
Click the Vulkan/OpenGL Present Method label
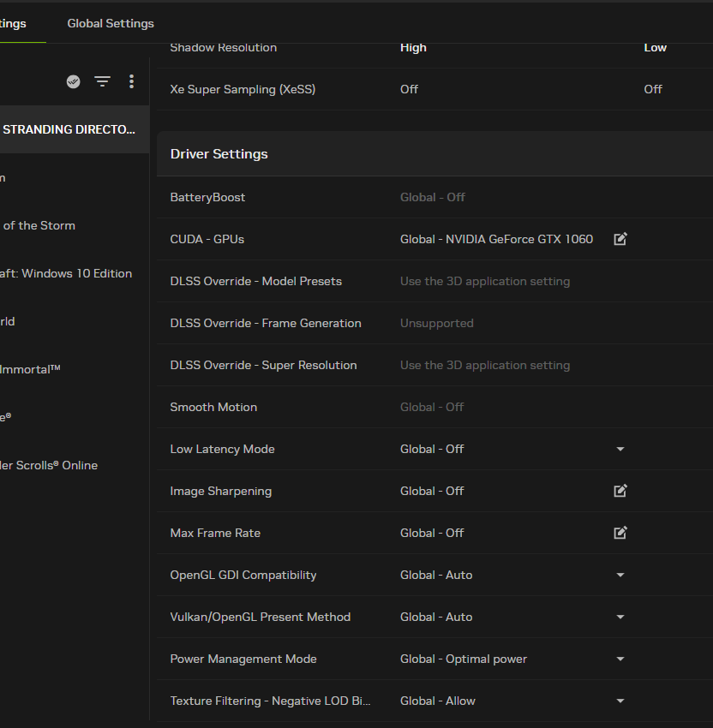point(261,617)
